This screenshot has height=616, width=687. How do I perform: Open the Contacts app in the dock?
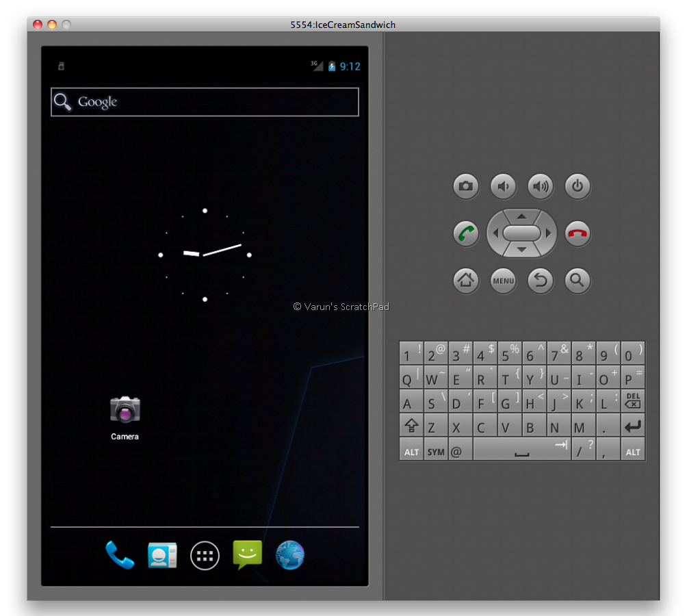coord(162,555)
